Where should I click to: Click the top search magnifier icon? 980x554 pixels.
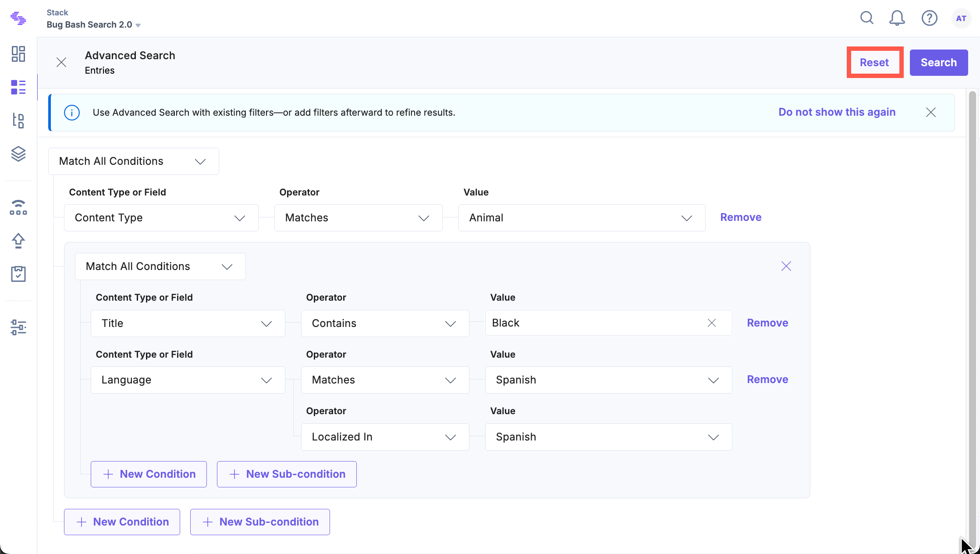[866, 18]
